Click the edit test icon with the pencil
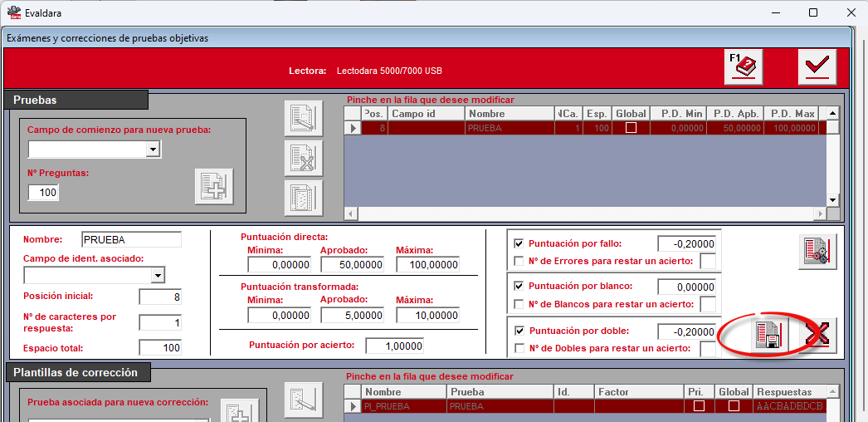Viewport: 868px width, 422px height. (x=304, y=119)
